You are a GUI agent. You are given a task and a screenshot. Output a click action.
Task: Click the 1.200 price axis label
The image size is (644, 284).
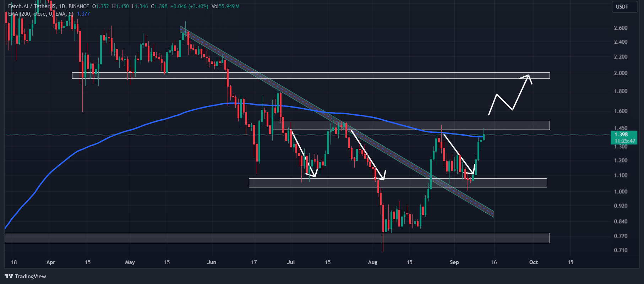point(621,160)
